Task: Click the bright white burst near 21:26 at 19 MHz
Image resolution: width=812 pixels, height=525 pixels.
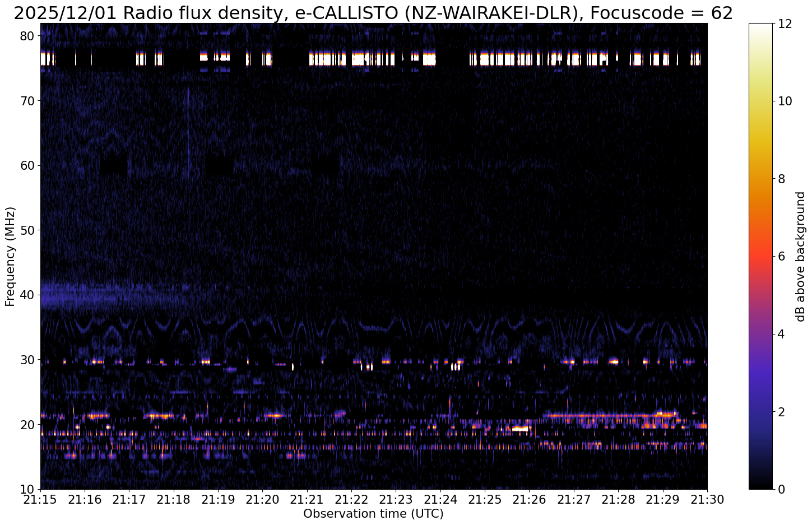Action: [521, 429]
